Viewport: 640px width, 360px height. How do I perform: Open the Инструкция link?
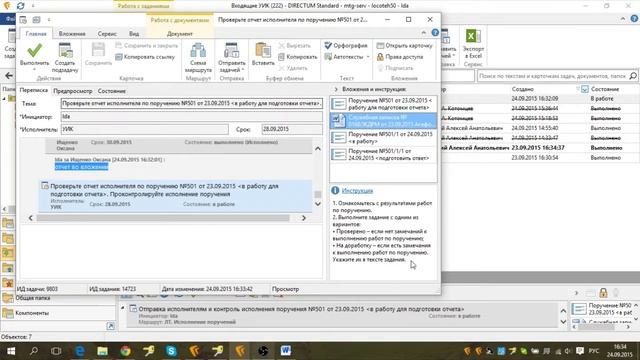coord(357,191)
